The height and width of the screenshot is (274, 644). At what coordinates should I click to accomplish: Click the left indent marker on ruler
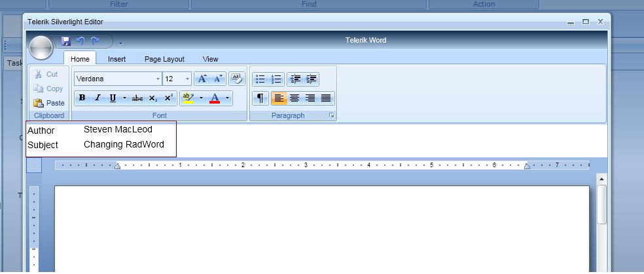[117, 166]
